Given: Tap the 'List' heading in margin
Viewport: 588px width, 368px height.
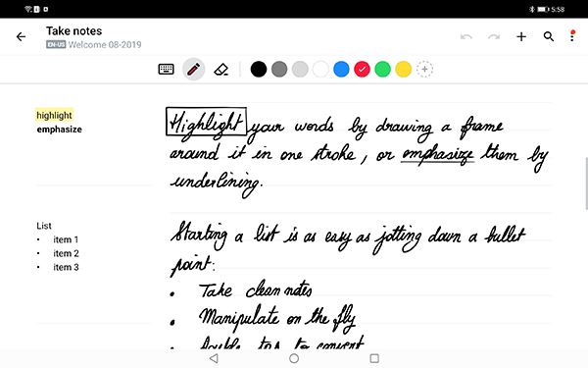Looking at the screenshot, I should pos(44,226).
